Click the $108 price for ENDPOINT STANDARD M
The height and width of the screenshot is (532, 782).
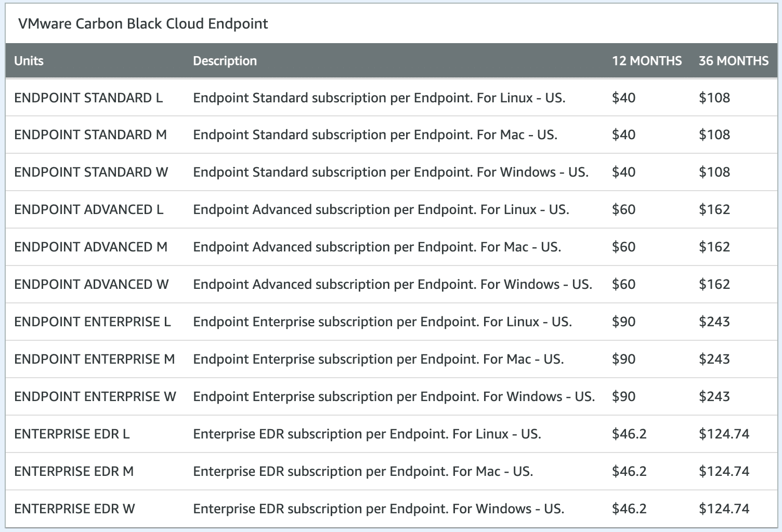[x=714, y=135]
